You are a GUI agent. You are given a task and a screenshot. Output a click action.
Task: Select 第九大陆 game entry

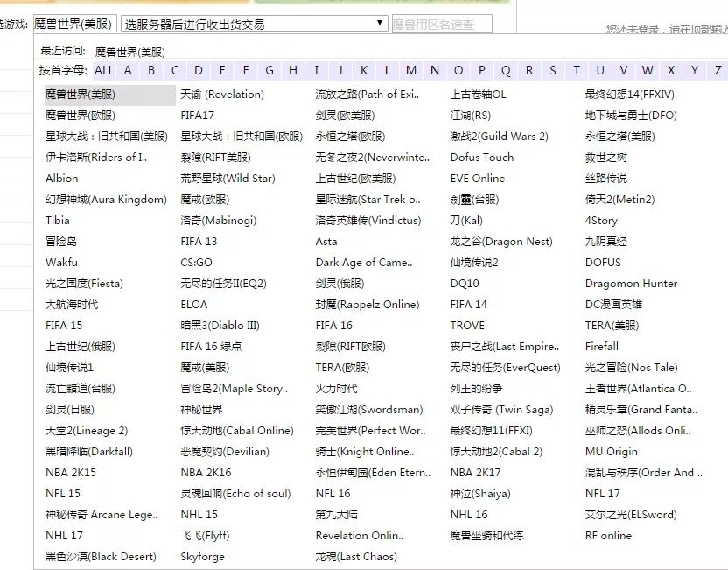336,515
